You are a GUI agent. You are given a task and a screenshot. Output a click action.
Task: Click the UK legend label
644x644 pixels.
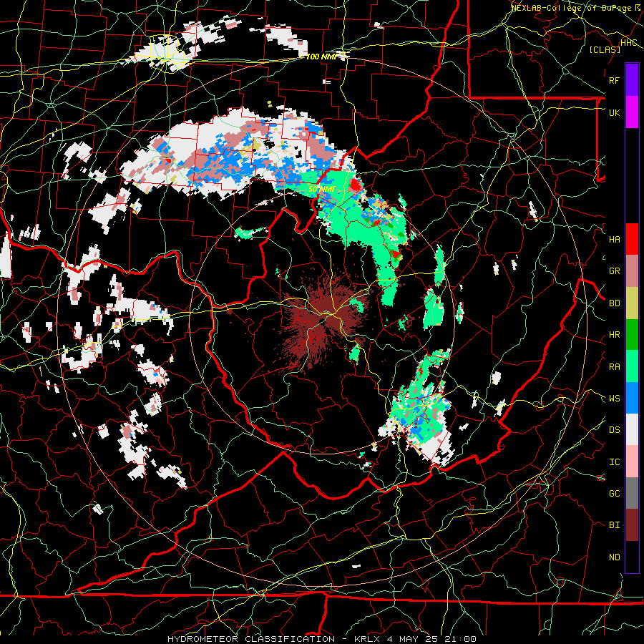point(614,112)
